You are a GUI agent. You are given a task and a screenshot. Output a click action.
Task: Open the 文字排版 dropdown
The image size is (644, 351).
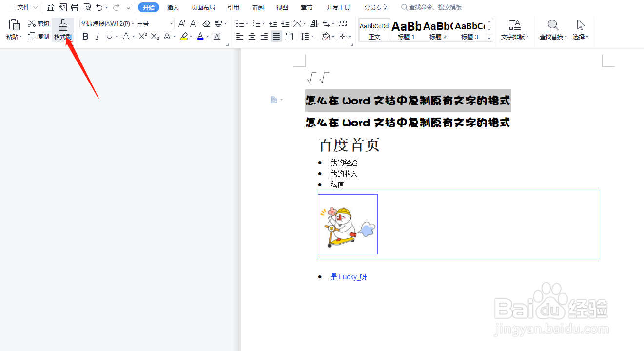click(x=515, y=30)
